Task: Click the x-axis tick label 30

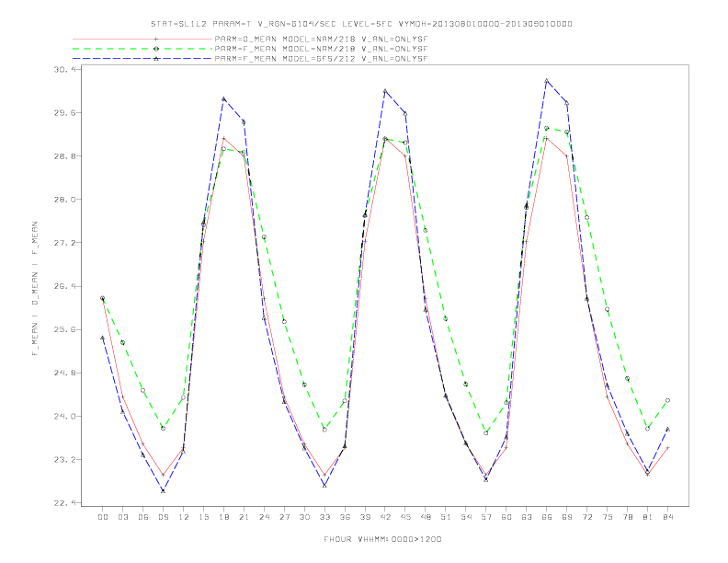Action: coord(304,517)
